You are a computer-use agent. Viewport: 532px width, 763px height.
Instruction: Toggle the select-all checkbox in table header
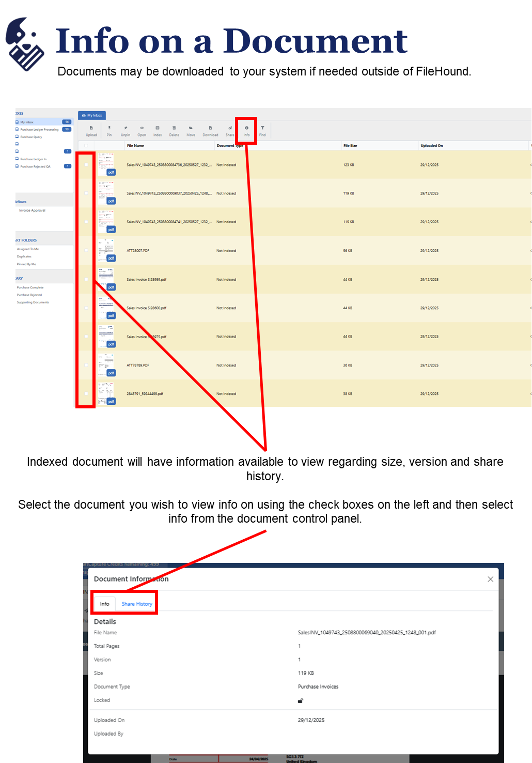86,146
